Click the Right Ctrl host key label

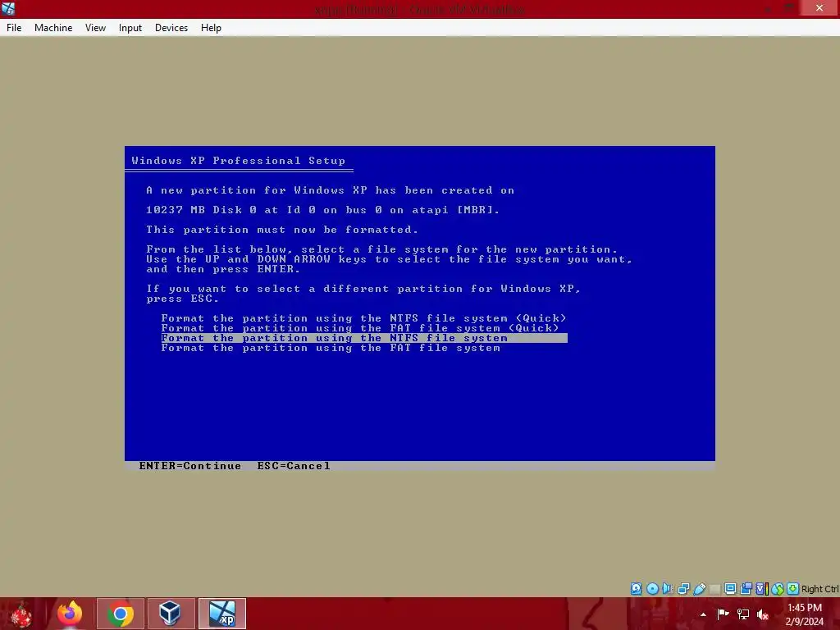819,589
